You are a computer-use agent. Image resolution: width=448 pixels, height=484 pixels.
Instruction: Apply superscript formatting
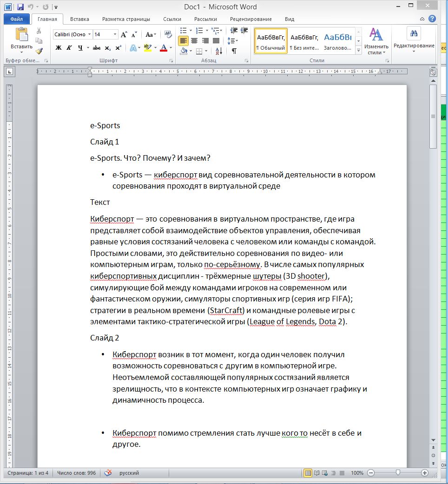(x=118, y=48)
